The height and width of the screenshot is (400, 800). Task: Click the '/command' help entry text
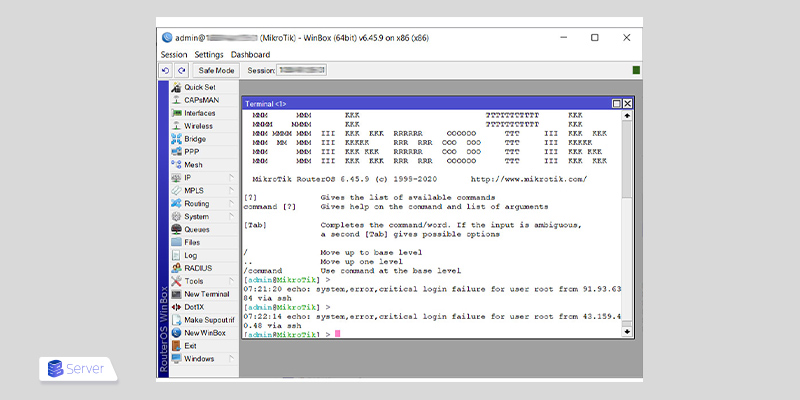(263, 271)
